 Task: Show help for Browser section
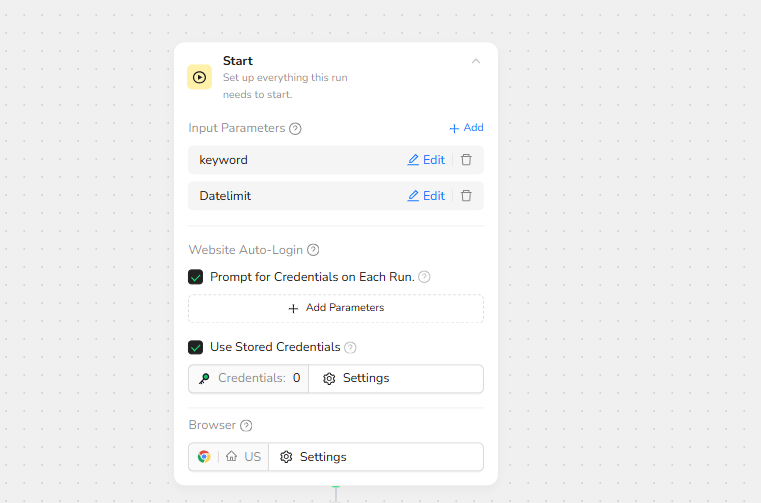[246, 425]
